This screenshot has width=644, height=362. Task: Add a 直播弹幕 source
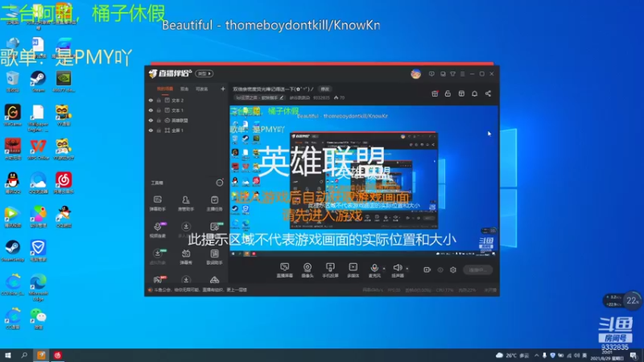[284, 270]
